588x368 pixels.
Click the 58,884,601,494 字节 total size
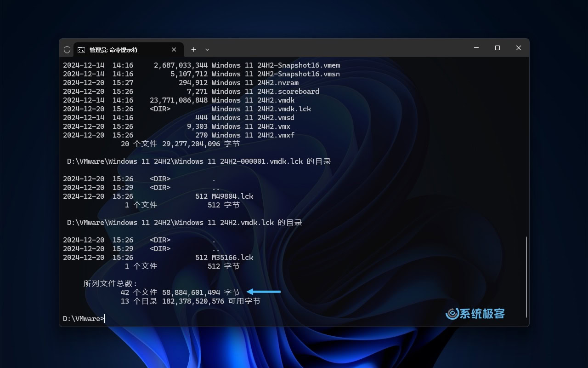201,293
